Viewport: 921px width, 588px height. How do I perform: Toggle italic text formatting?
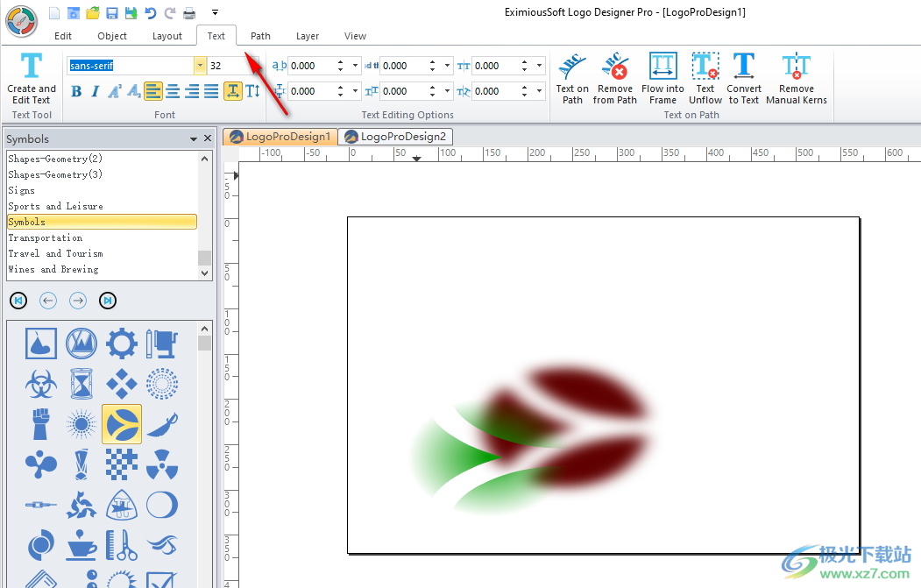pyautogui.click(x=95, y=90)
